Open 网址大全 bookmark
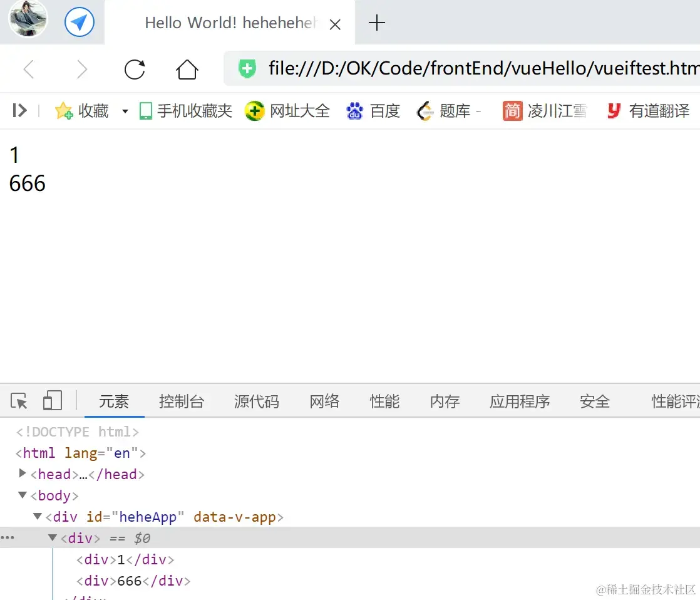The height and width of the screenshot is (600, 700). click(x=287, y=111)
